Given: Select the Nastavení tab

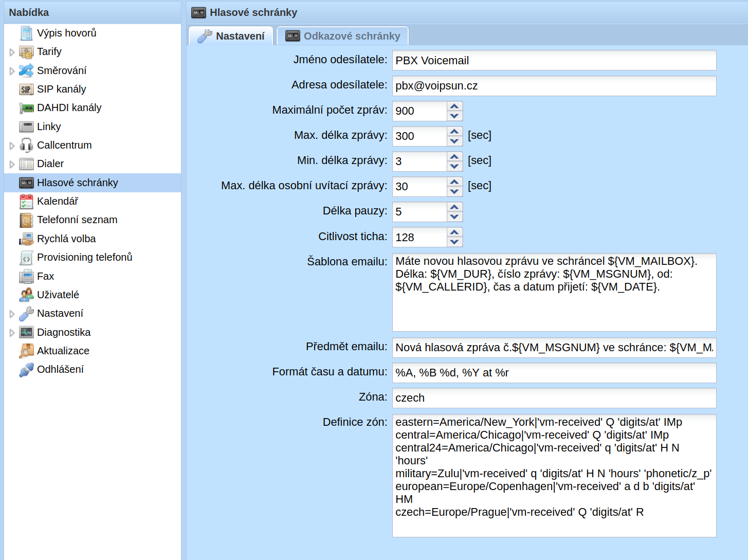Looking at the screenshot, I should point(231,36).
